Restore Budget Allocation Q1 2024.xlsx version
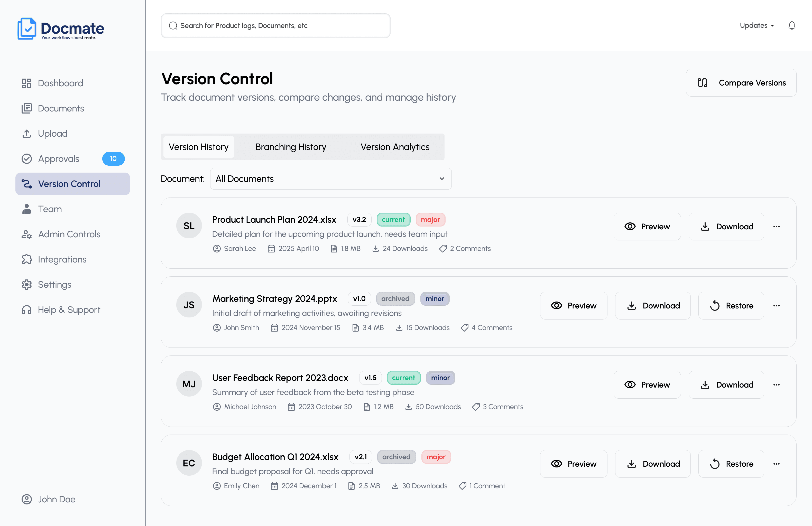Viewport: 812px width, 526px height. [x=731, y=464]
